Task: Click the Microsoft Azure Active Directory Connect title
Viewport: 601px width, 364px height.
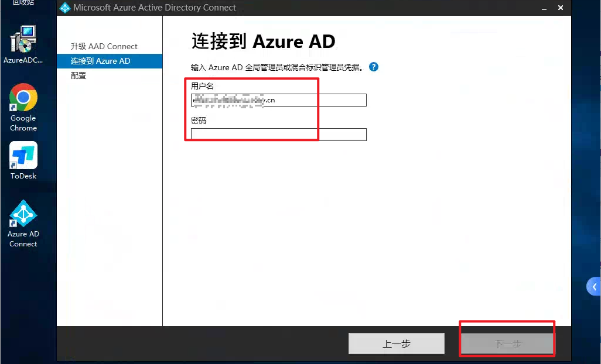Action: [155, 8]
